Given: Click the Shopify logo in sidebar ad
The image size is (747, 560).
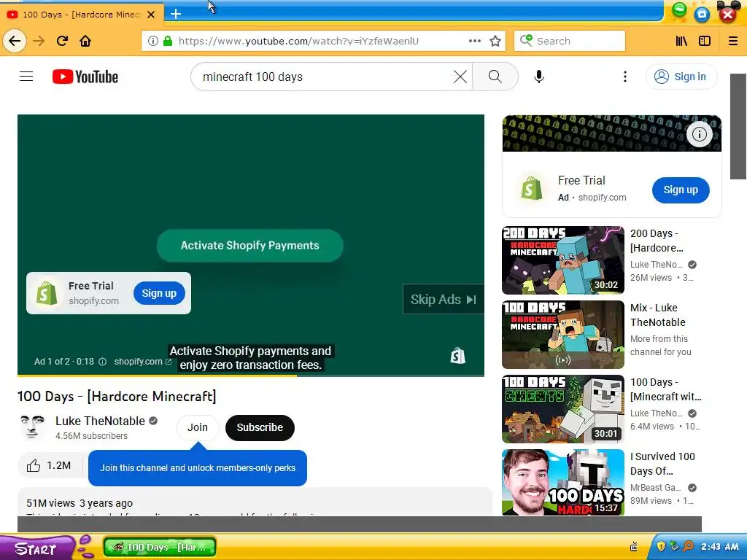Looking at the screenshot, I should tap(532, 189).
